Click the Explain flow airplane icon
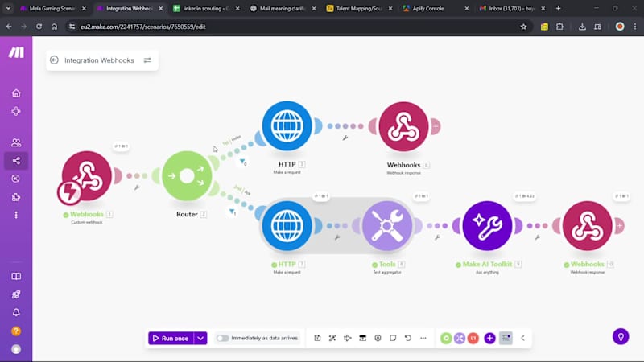Viewport: 644px width, 362px height. click(348, 338)
